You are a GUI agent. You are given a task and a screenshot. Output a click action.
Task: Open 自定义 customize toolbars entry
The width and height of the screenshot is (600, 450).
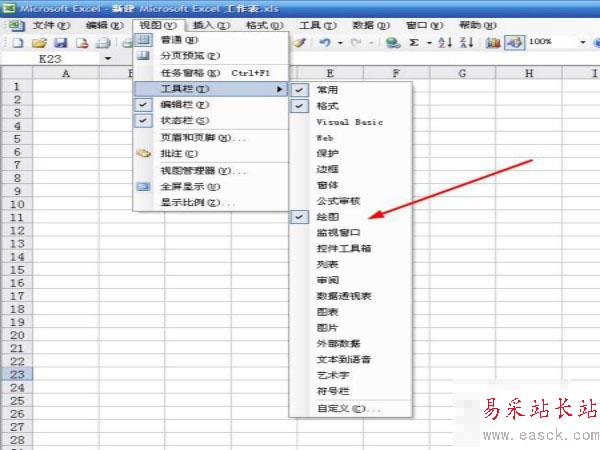[351, 409]
